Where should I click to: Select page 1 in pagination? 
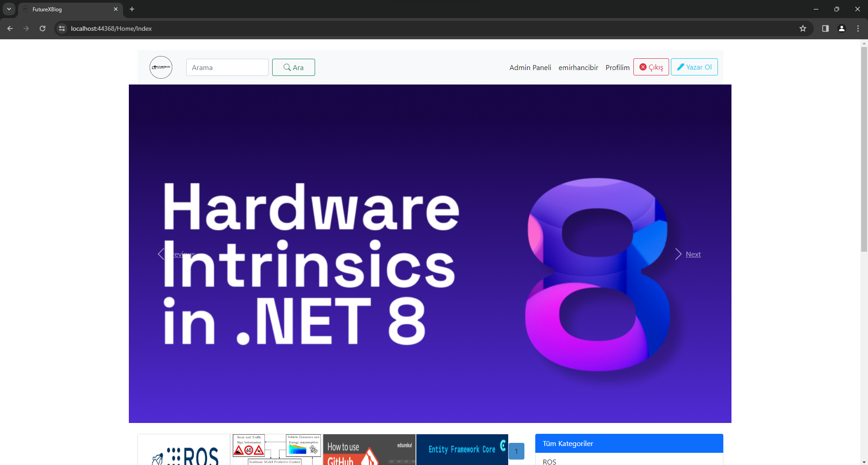tap(516, 451)
